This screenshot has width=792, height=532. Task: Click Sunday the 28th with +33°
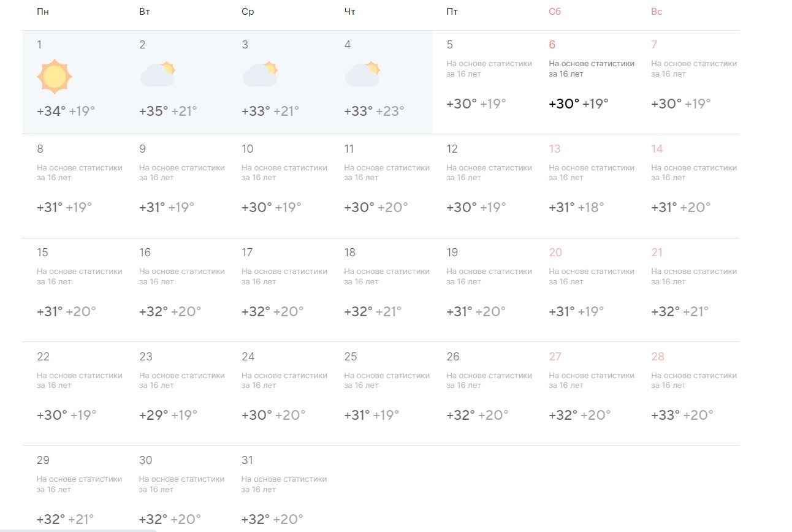tap(688, 393)
